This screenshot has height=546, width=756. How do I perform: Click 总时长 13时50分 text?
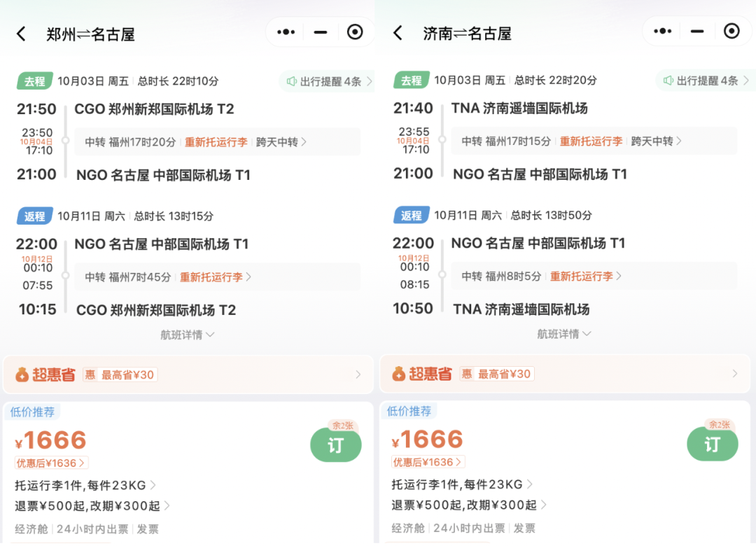(551, 215)
